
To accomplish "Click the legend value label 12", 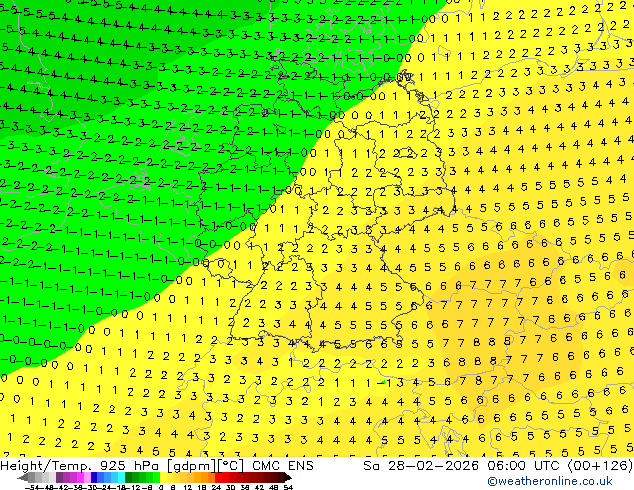I will click(188, 488).
